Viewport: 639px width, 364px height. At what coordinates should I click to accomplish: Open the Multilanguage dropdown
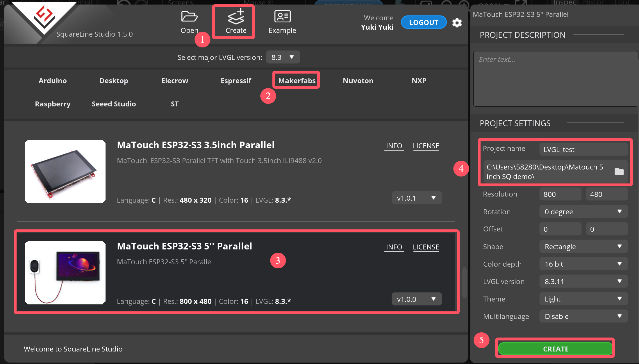(x=583, y=316)
